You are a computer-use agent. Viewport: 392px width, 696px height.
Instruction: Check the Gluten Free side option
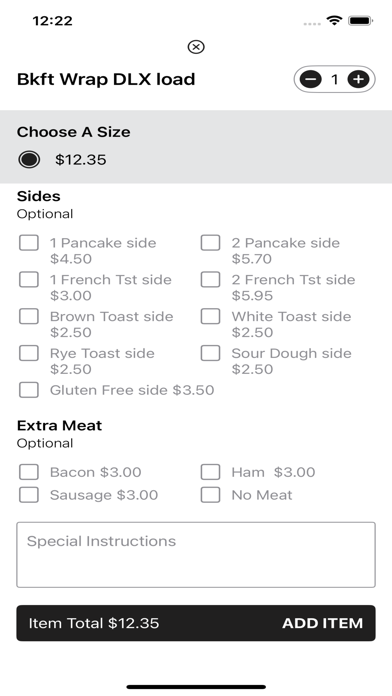29,390
